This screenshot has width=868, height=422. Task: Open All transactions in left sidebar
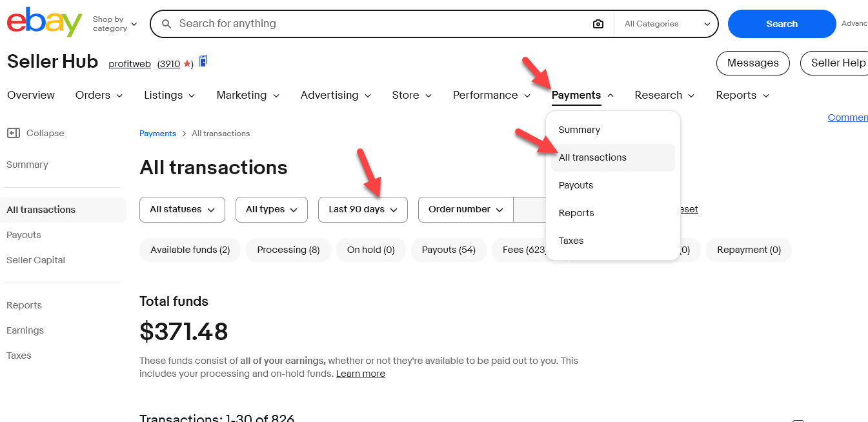65,210
